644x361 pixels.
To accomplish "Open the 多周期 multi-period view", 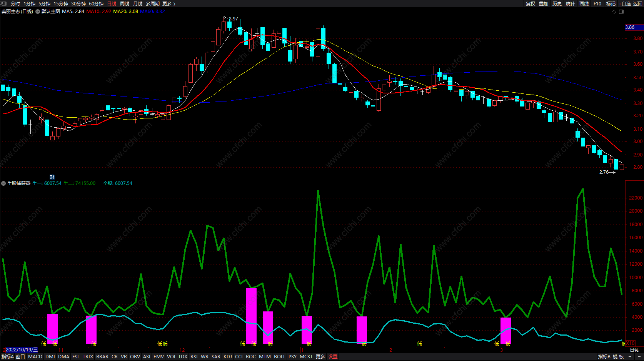I will (x=153, y=4).
